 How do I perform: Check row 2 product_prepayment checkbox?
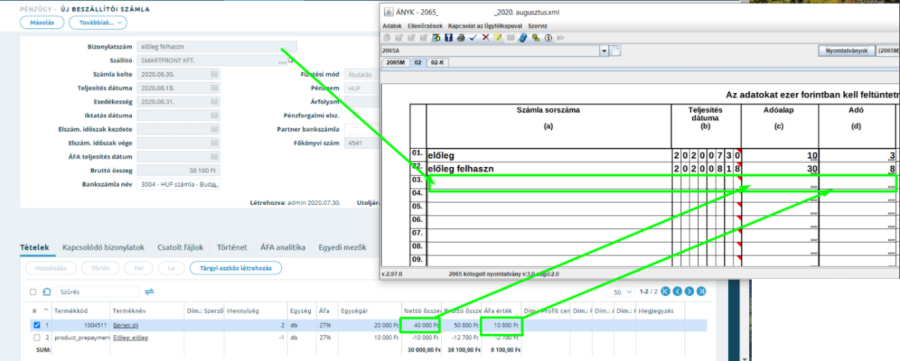coord(37,337)
